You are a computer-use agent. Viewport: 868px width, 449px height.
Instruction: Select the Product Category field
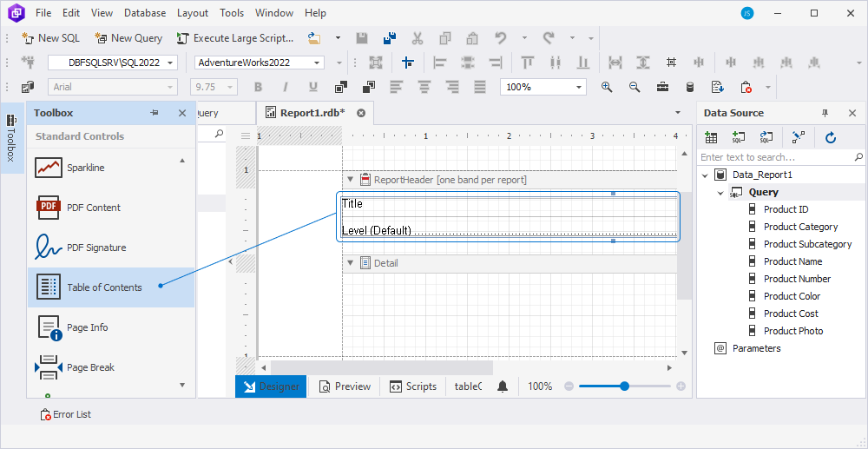tap(800, 227)
